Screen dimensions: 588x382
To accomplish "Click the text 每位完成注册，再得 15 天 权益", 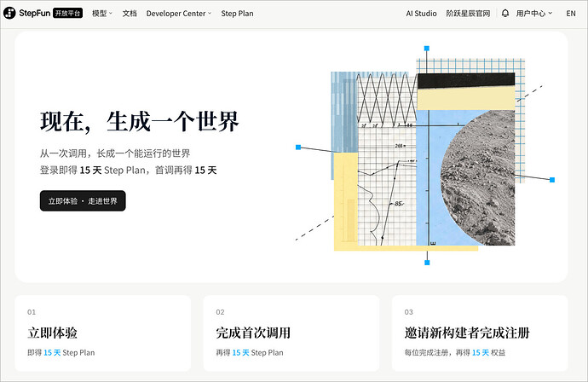I will 455,352.
